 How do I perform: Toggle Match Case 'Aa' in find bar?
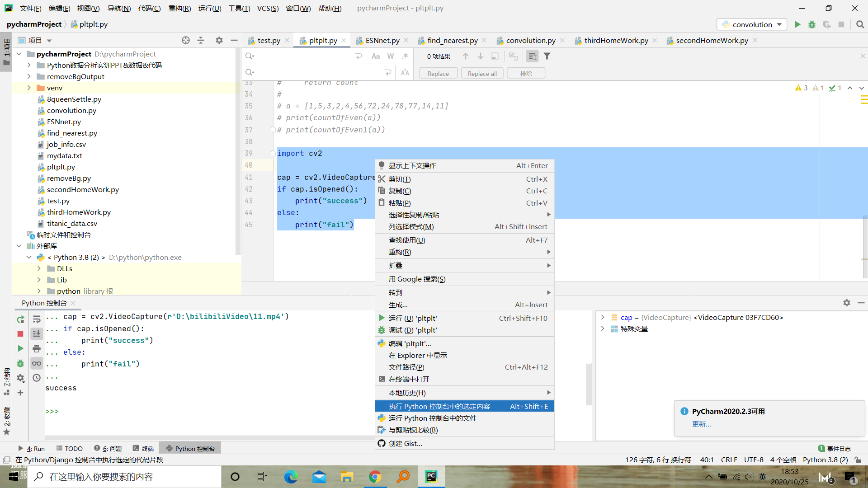376,56
